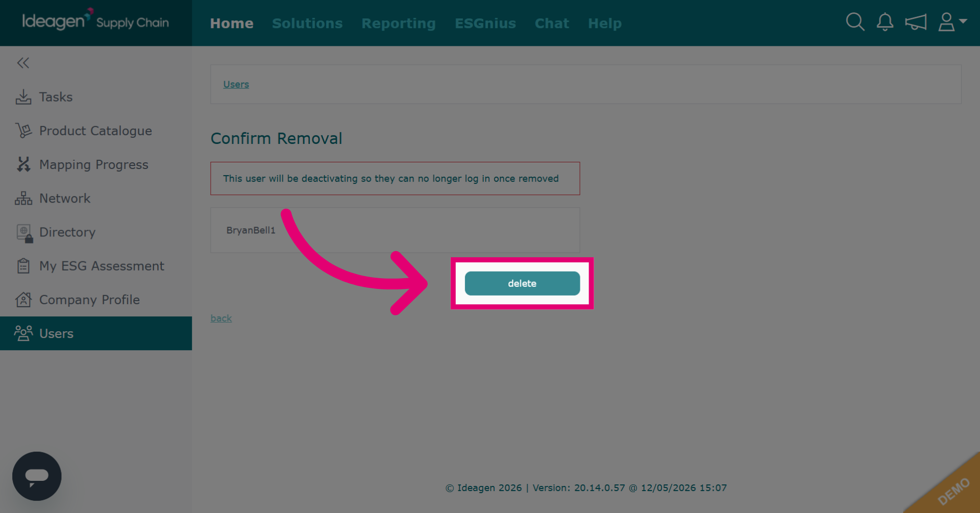This screenshot has width=980, height=513.
Task: Expand the account dropdown arrow
Action: pos(963,21)
